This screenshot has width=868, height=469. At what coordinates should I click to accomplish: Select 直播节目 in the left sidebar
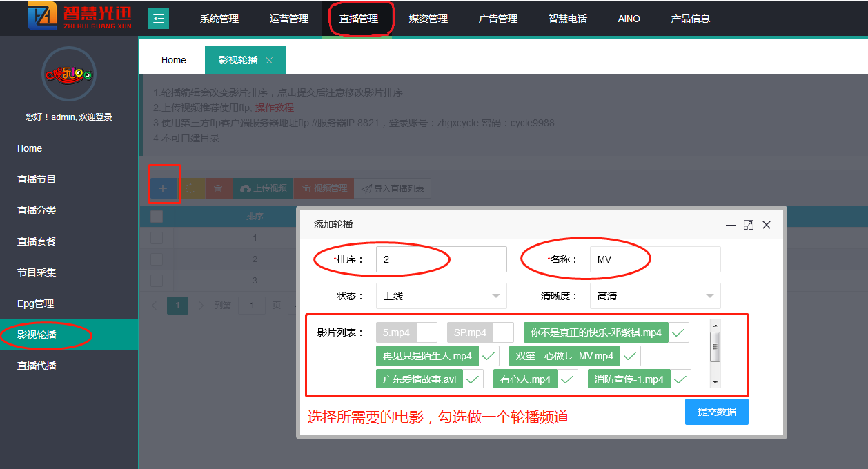coord(37,179)
